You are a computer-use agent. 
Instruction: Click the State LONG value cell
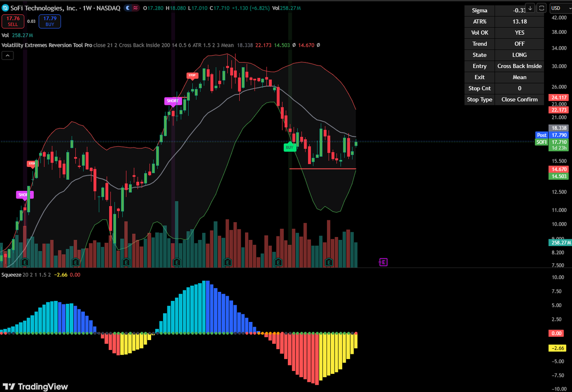pos(520,55)
